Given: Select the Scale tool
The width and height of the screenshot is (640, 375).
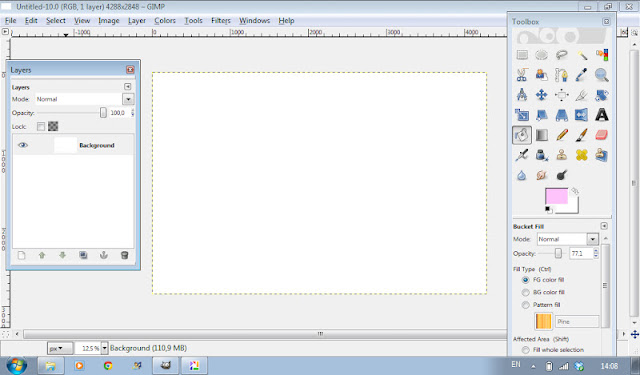Looking at the screenshot, I should tap(522, 115).
